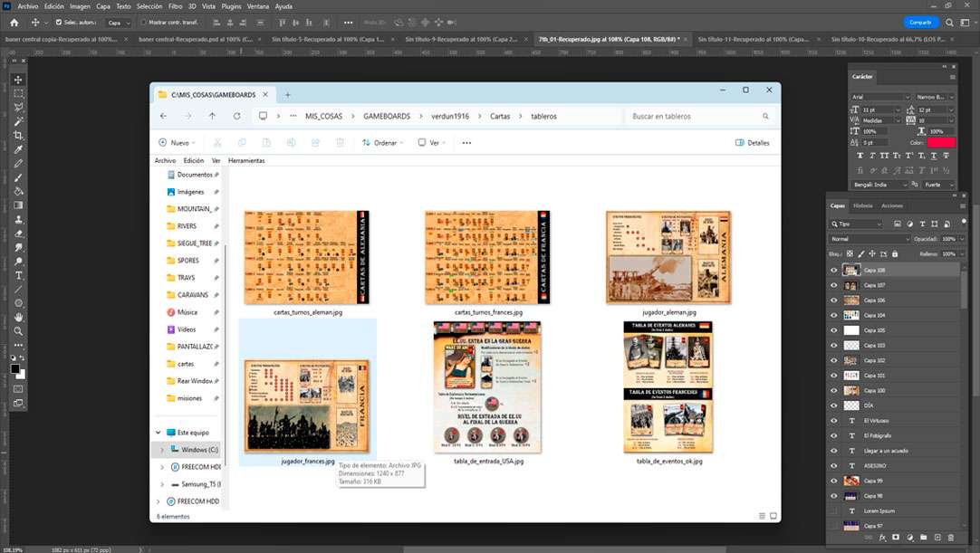Open the layer blend mode Normal dropdown
This screenshot has width=980, height=553.
coord(869,239)
